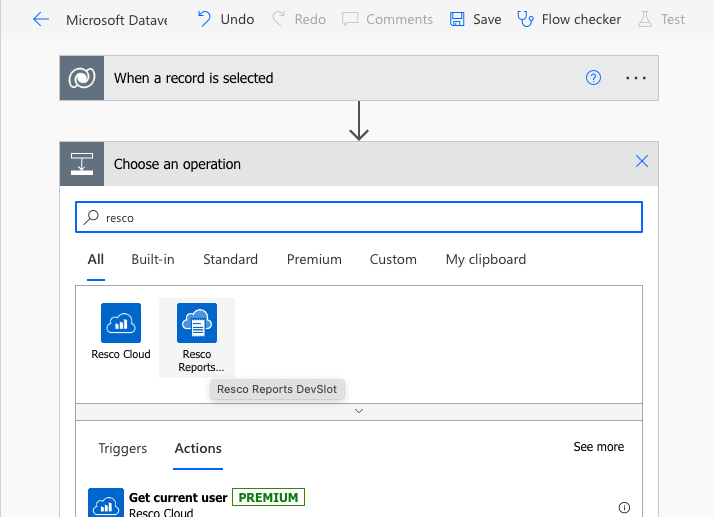
Task: Open the Custom connectors tab
Action: tap(393, 259)
